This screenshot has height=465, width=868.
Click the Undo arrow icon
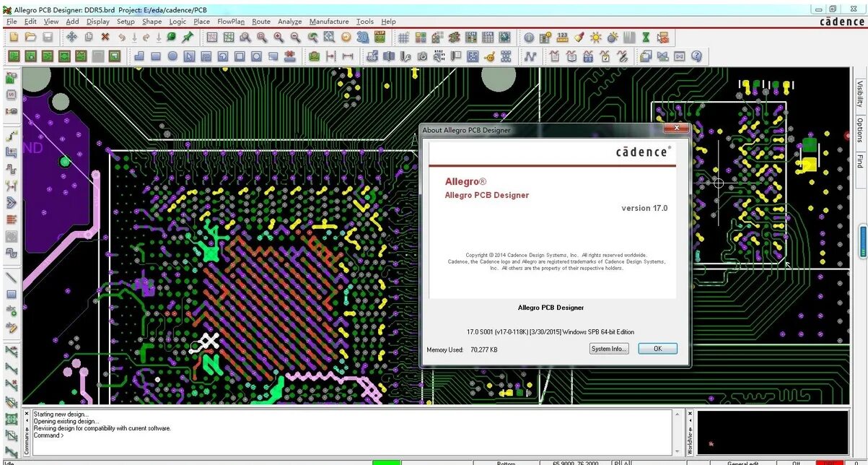pos(123,37)
